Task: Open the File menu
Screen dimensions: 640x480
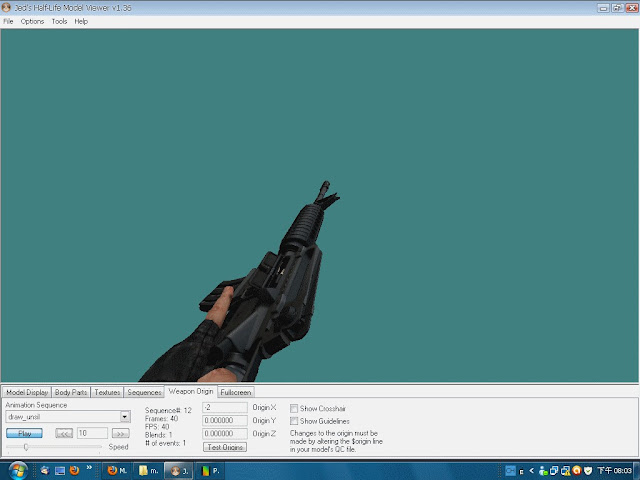Action: 8,21
